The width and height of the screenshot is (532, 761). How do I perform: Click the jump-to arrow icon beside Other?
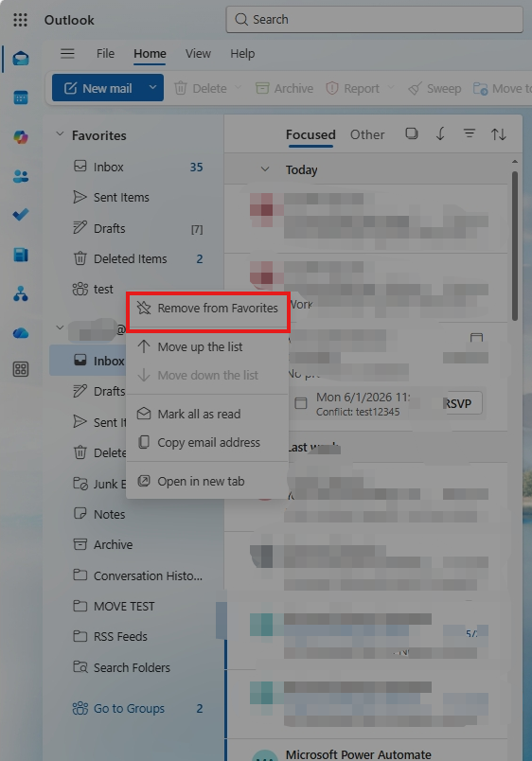(x=440, y=134)
